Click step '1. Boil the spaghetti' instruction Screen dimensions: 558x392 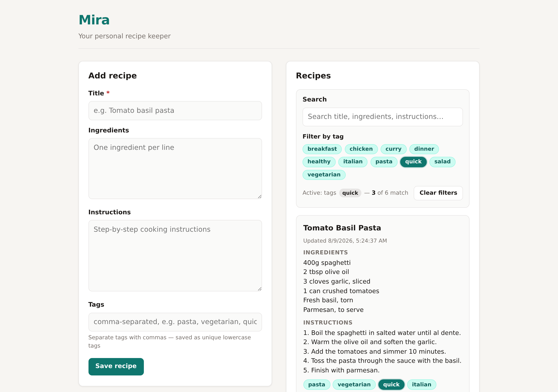382,333
